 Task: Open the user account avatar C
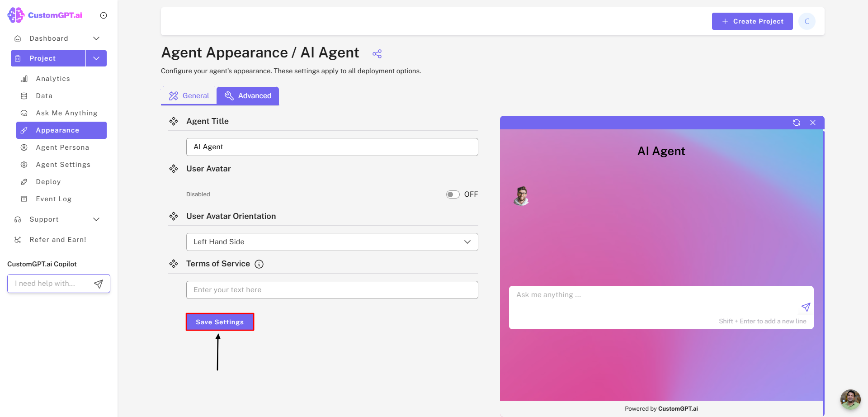(x=807, y=21)
